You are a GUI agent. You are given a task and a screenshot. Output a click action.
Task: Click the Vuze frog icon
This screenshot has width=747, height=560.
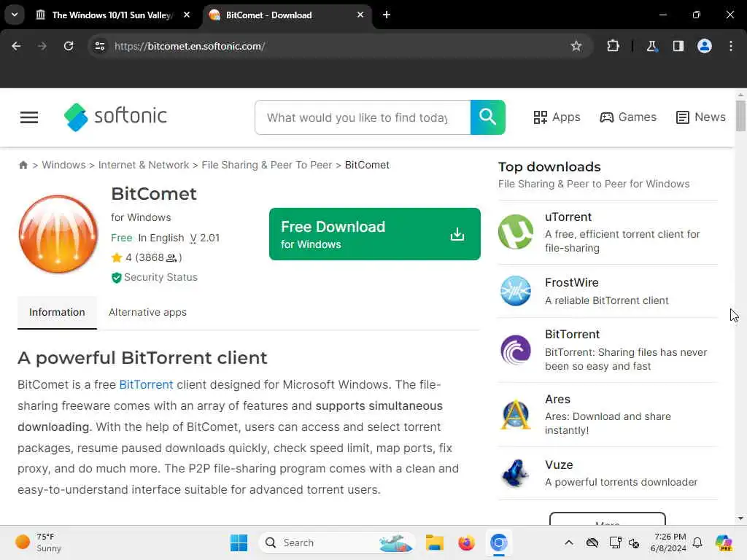516,473
